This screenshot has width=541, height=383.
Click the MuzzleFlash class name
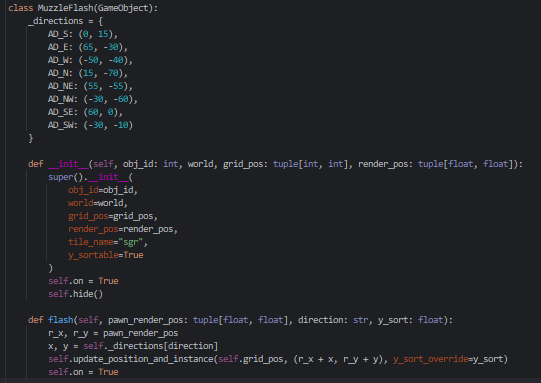tap(66, 8)
